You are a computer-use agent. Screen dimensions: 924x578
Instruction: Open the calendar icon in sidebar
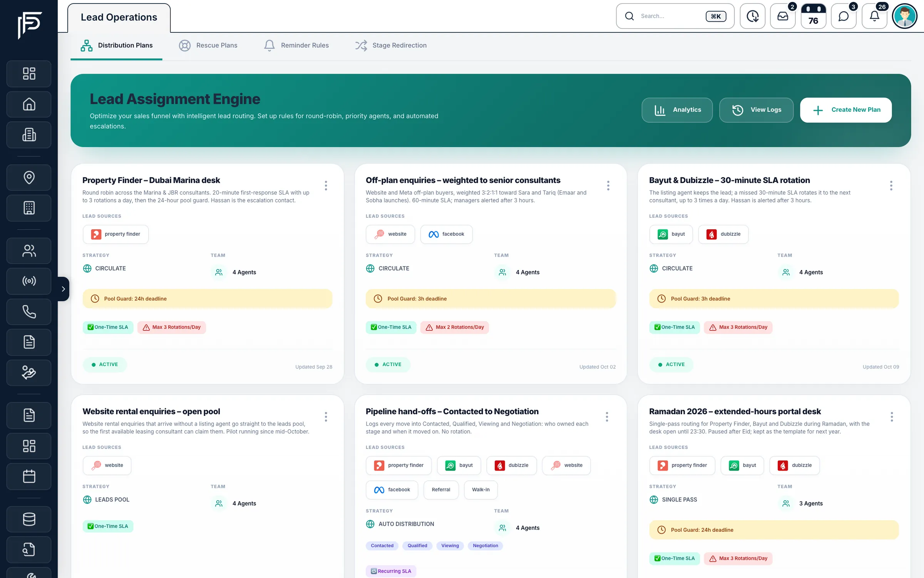pyautogui.click(x=29, y=476)
